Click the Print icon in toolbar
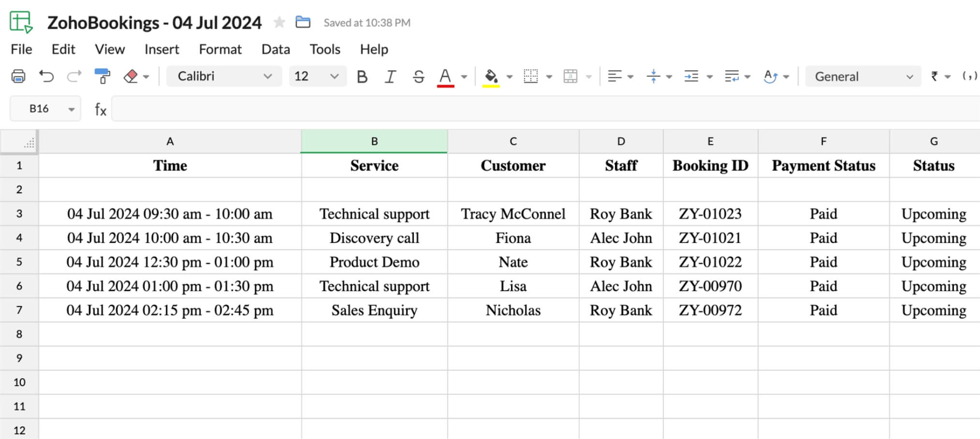 coord(18,76)
